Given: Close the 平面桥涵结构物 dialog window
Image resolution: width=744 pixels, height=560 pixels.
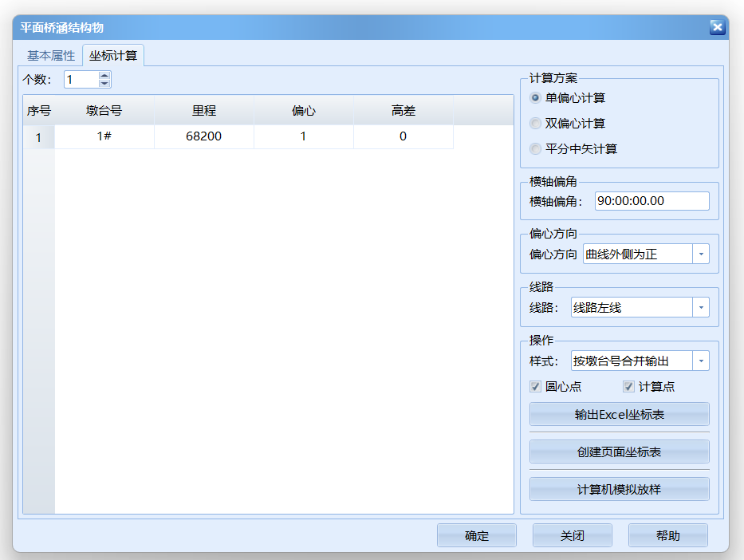Looking at the screenshot, I should (x=716, y=27).
